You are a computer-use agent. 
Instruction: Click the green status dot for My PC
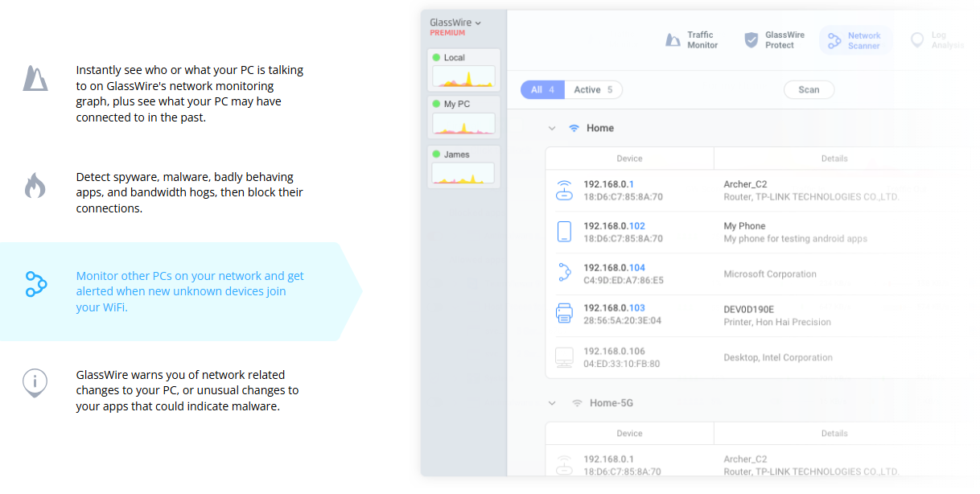(x=436, y=104)
